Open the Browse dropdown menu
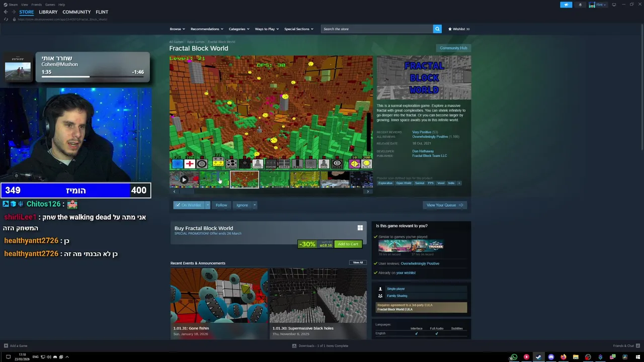The width and height of the screenshot is (644, 362). (x=177, y=29)
